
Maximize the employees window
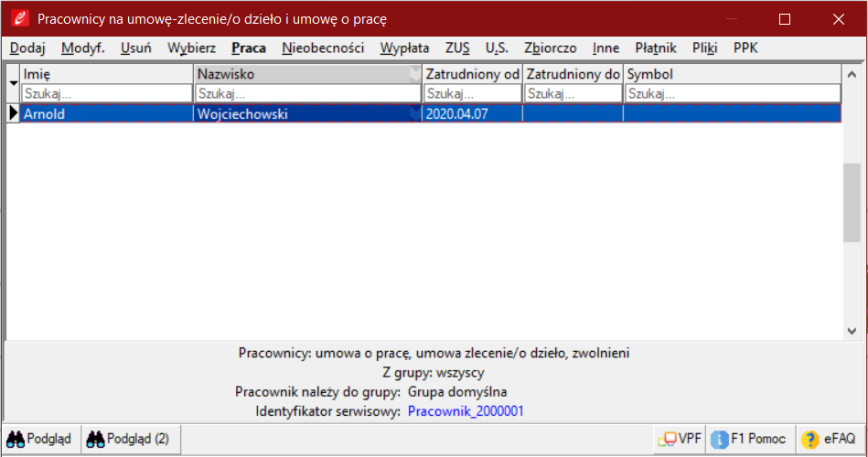(x=784, y=18)
